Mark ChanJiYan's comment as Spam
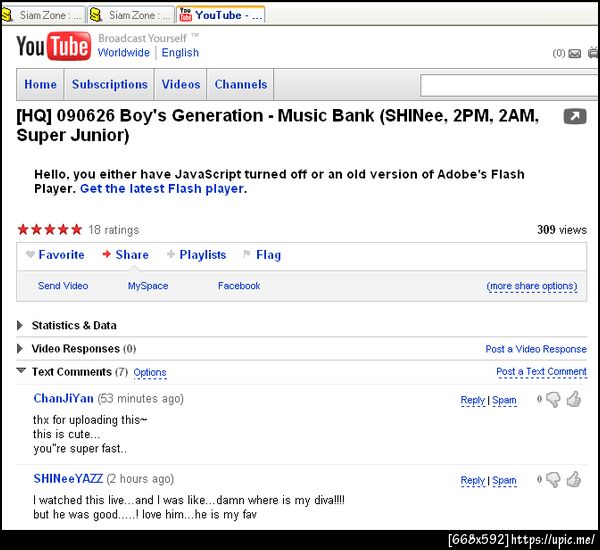600x550 pixels. 504,400
